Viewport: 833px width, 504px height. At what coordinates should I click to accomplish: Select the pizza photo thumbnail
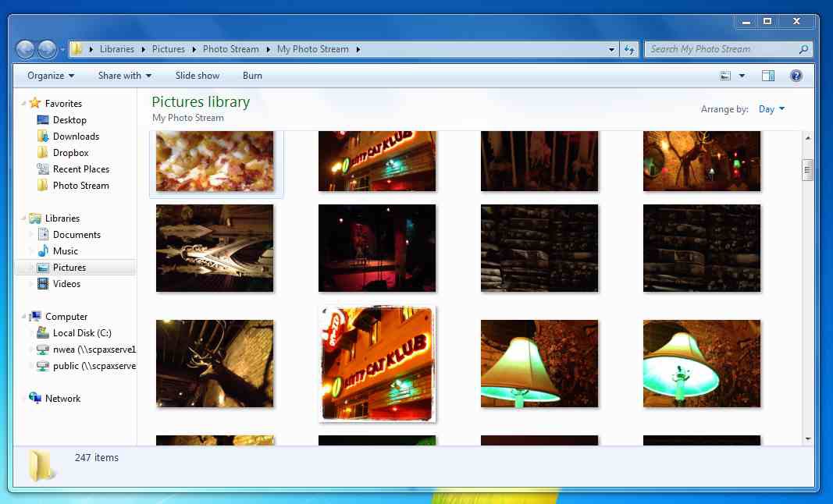click(x=215, y=161)
